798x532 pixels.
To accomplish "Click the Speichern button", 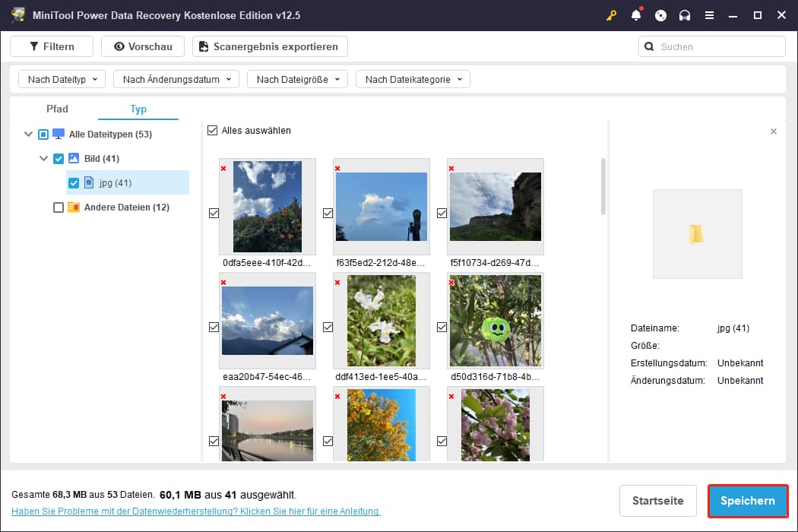I will coord(748,500).
